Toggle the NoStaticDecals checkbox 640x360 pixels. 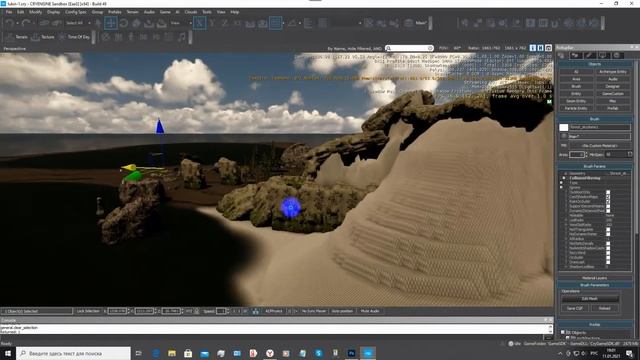608,244
